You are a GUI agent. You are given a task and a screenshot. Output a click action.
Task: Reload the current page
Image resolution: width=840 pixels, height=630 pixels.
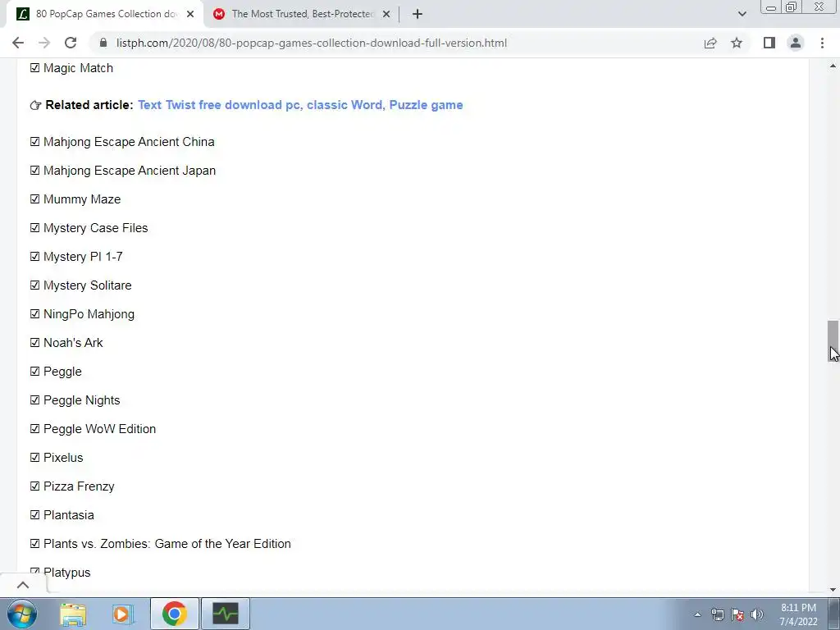pos(71,43)
